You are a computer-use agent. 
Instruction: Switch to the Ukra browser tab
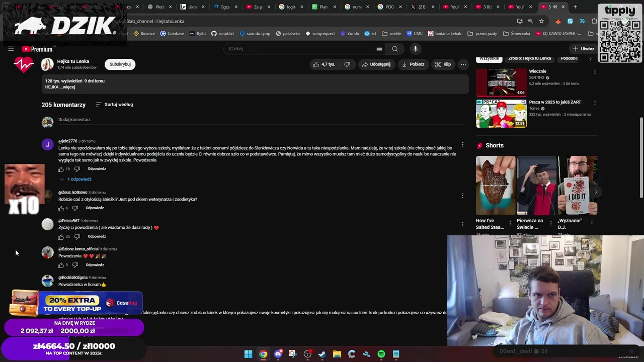192,7
